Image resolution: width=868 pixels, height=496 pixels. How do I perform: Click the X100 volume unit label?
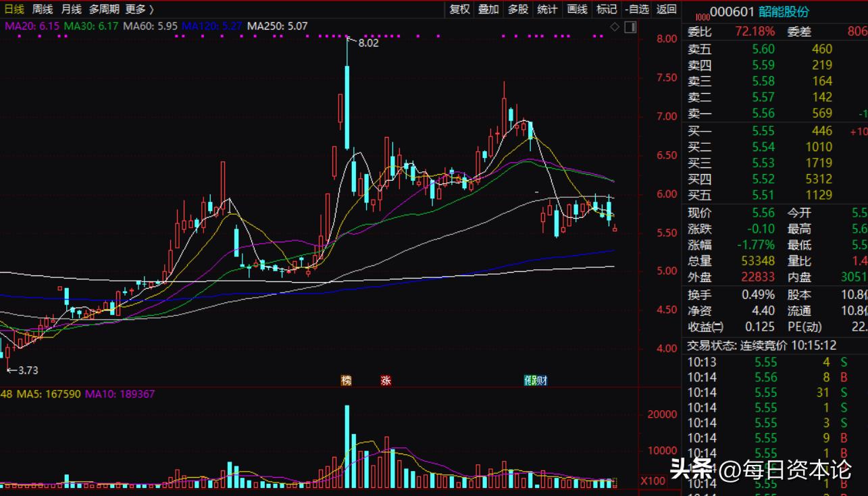click(653, 481)
